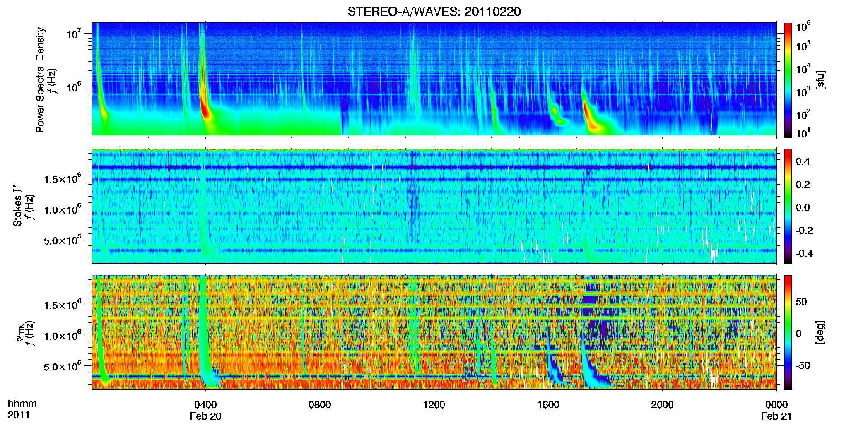Click the Stokes V colorbar

(x=788, y=206)
